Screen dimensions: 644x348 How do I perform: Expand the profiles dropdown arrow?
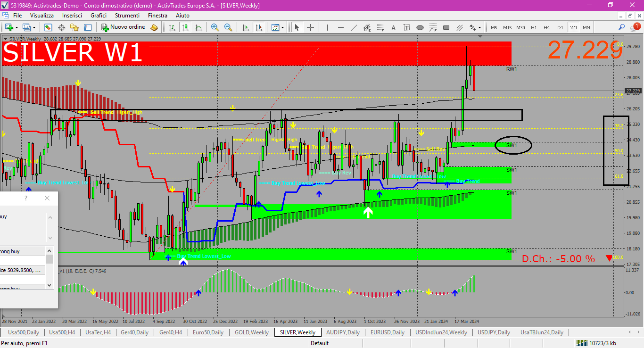[34, 27]
